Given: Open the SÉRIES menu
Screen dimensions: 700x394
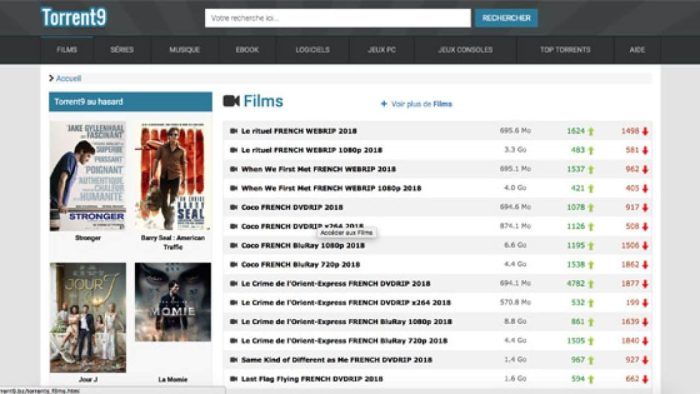Looking at the screenshot, I should [122, 50].
